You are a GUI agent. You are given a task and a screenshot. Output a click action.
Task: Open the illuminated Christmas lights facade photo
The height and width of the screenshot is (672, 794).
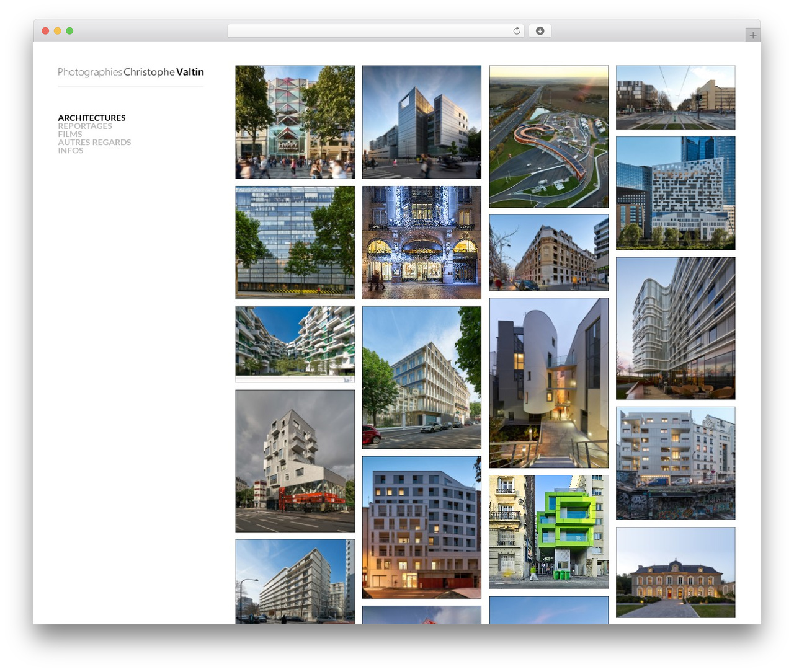click(x=422, y=242)
